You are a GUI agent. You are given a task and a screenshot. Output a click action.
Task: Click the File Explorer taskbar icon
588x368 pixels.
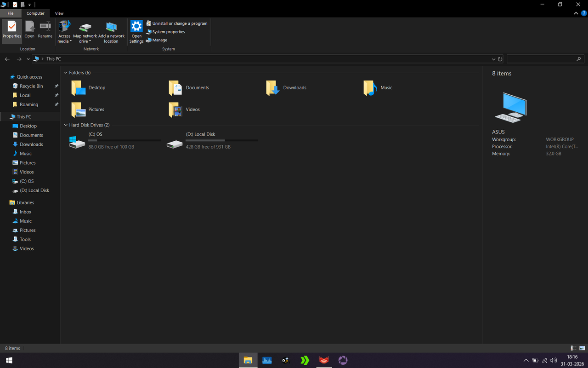248,361
